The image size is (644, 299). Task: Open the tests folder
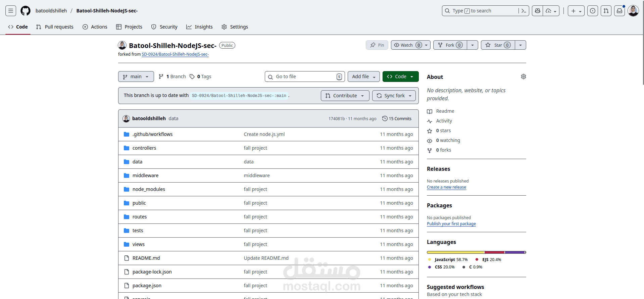point(138,231)
